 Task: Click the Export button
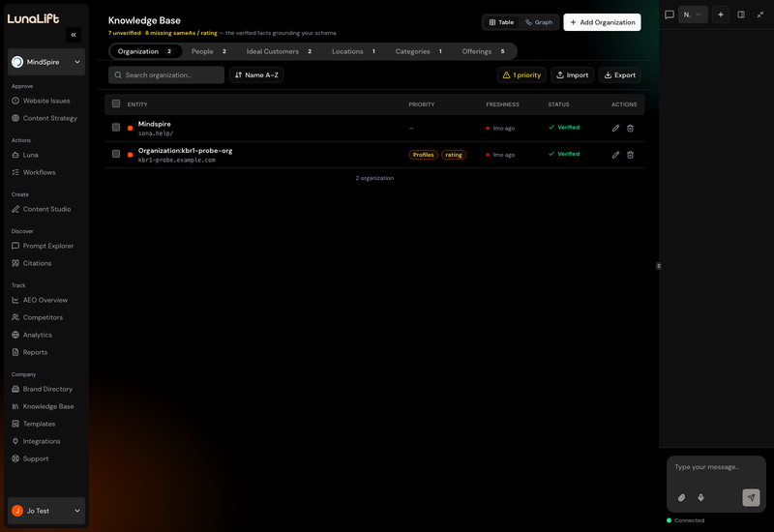[x=620, y=75]
